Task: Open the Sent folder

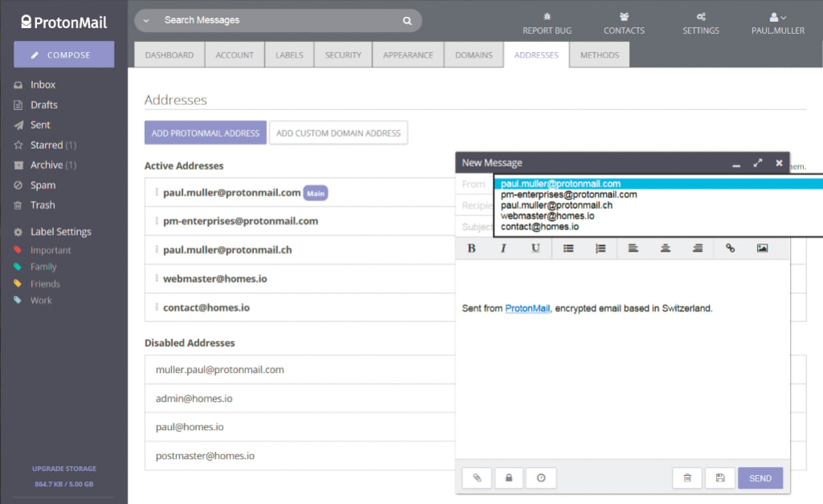Action: (x=40, y=125)
